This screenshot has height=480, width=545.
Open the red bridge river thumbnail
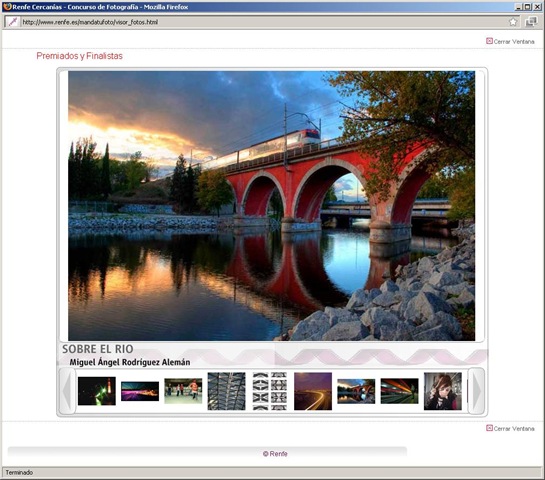click(x=356, y=391)
